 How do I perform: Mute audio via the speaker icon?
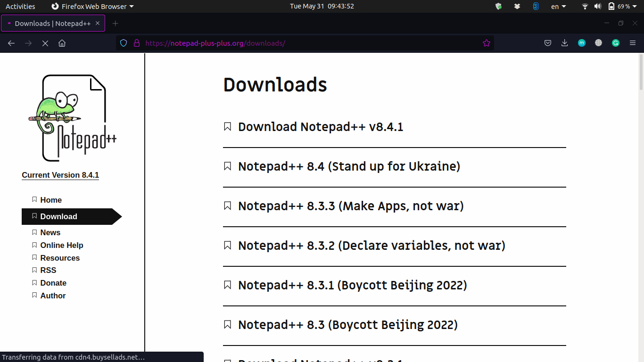(x=598, y=6)
